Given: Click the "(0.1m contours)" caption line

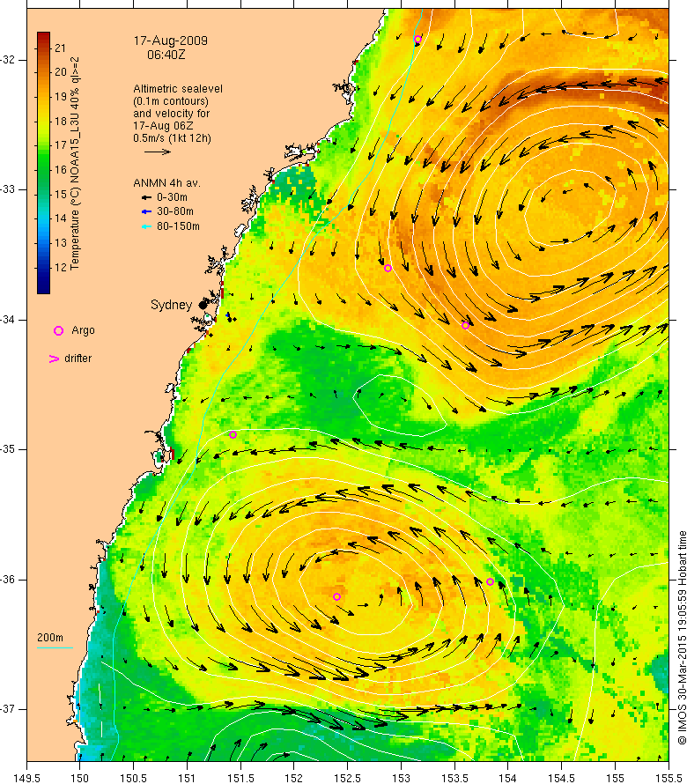Looking at the screenshot, I should [x=171, y=101].
